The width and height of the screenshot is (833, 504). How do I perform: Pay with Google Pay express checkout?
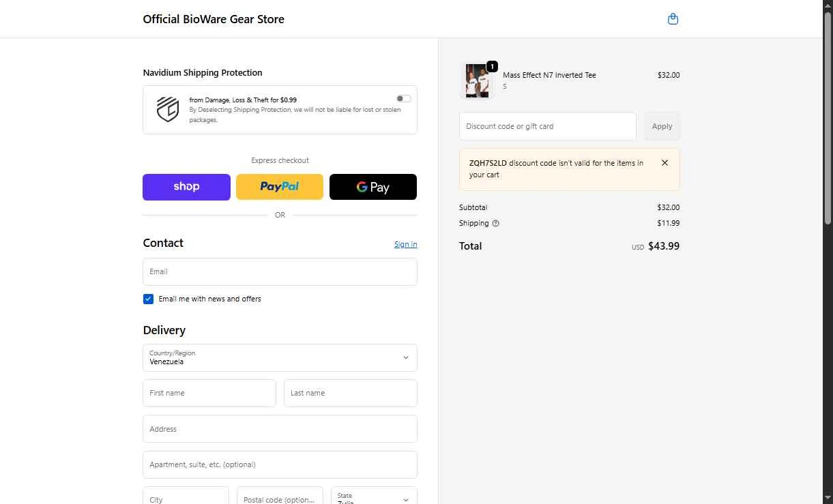pos(373,187)
